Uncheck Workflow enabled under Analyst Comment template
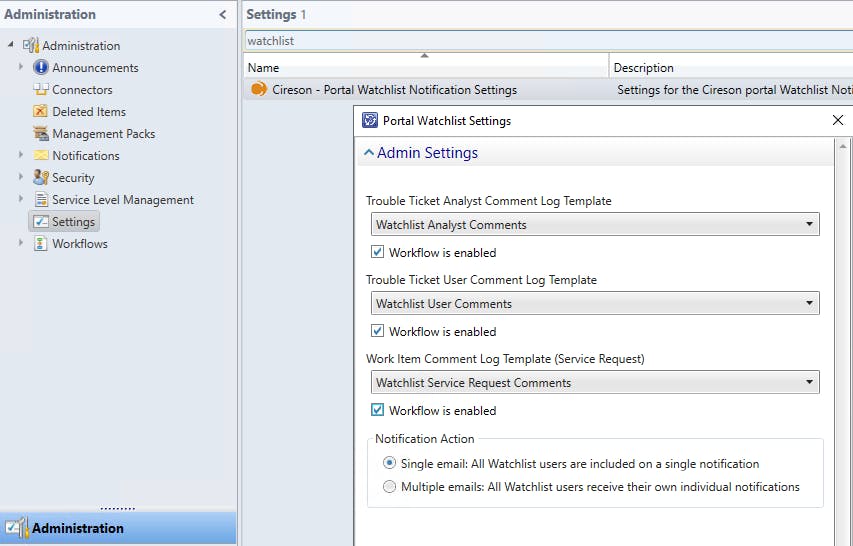The image size is (853, 546). [x=377, y=253]
